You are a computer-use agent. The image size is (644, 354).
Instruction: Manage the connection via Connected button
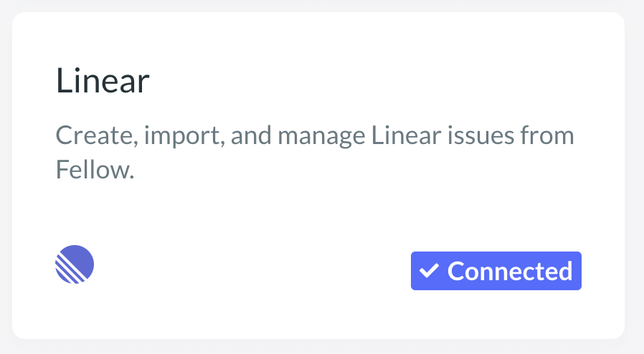tap(496, 271)
